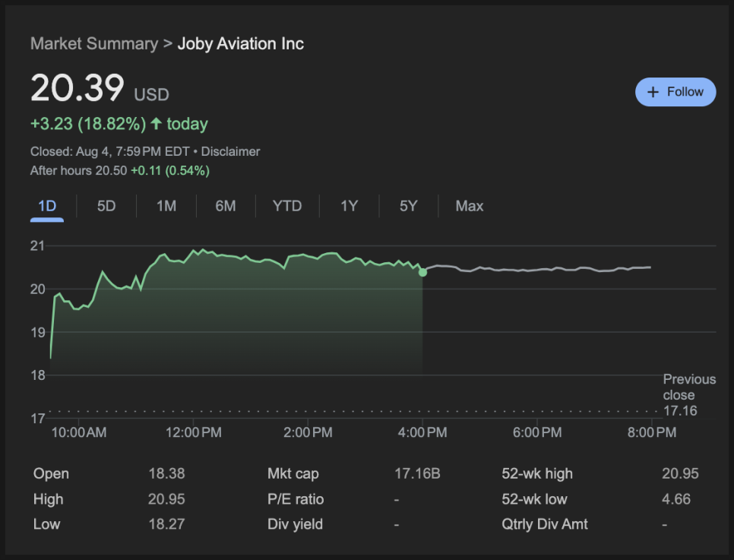The image size is (734, 560).
Task: Click the Mkt cap value 17.16B
Action: click(417, 473)
